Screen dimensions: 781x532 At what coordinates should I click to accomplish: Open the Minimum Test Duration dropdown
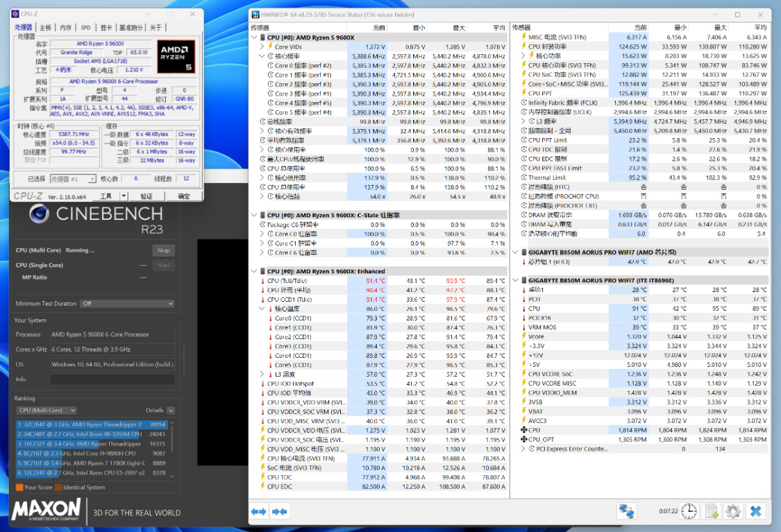[126, 303]
